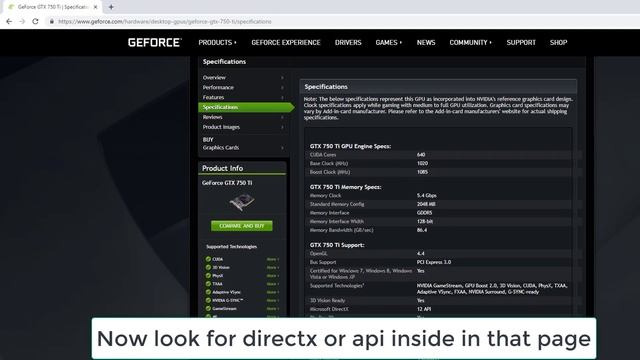Click the Memory Bandwidth value 86.4
This screenshot has width=640, height=360.
(422, 230)
